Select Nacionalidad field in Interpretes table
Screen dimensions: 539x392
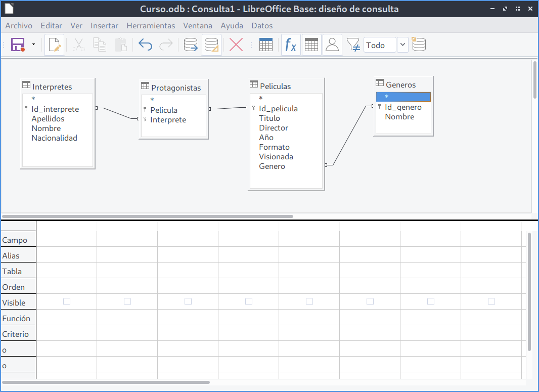54,138
